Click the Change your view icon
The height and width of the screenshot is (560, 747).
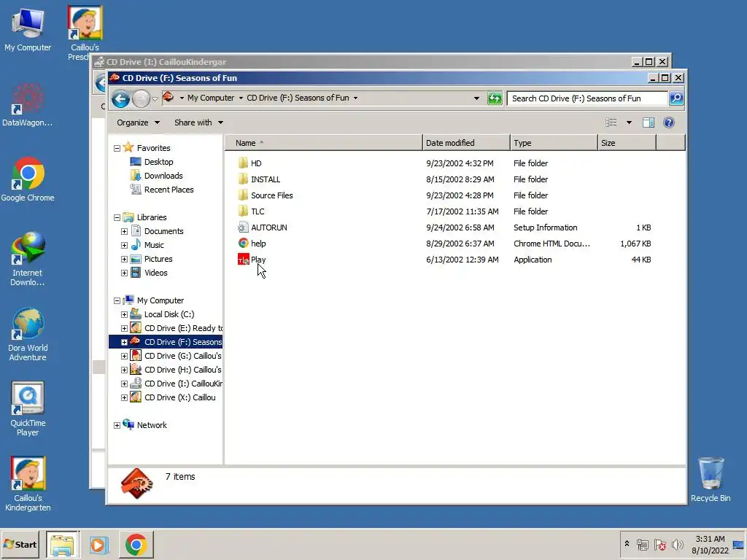pyautogui.click(x=611, y=122)
